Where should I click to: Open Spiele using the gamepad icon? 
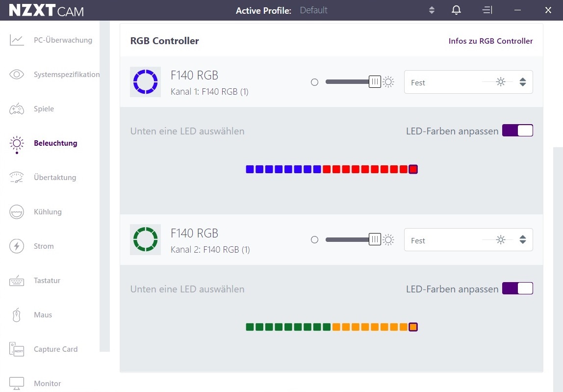[x=17, y=109]
